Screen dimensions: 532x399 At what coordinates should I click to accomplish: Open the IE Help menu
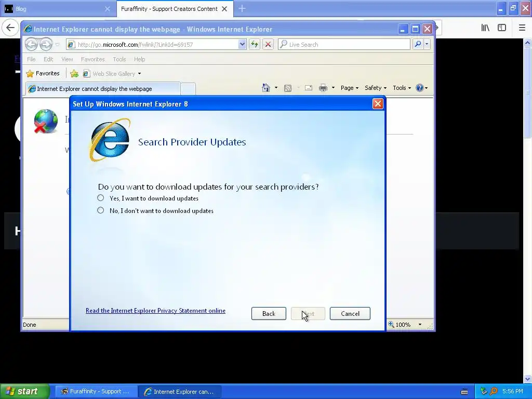[139, 59]
